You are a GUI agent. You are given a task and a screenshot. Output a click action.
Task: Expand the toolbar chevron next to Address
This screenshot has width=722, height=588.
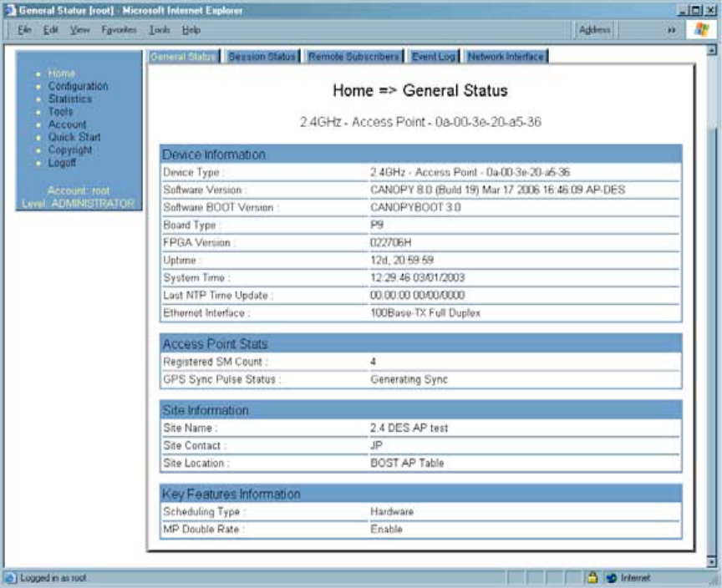pyautogui.click(x=671, y=30)
